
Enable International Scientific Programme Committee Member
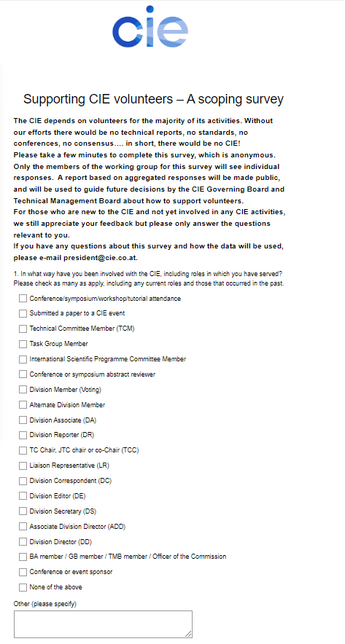click(x=23, y=359)
